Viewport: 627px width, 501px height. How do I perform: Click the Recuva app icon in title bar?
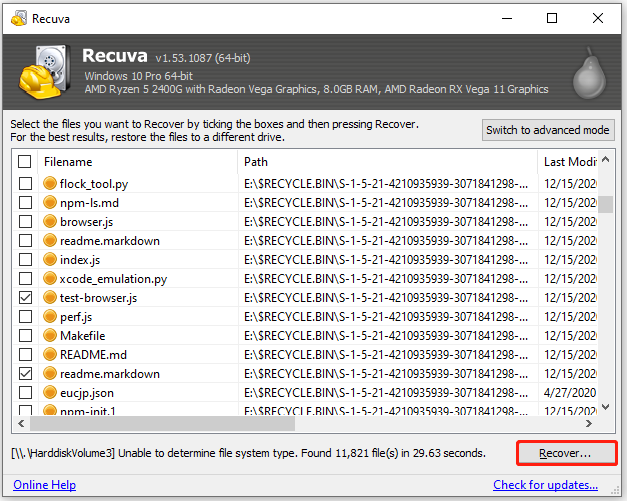(19, 18)
